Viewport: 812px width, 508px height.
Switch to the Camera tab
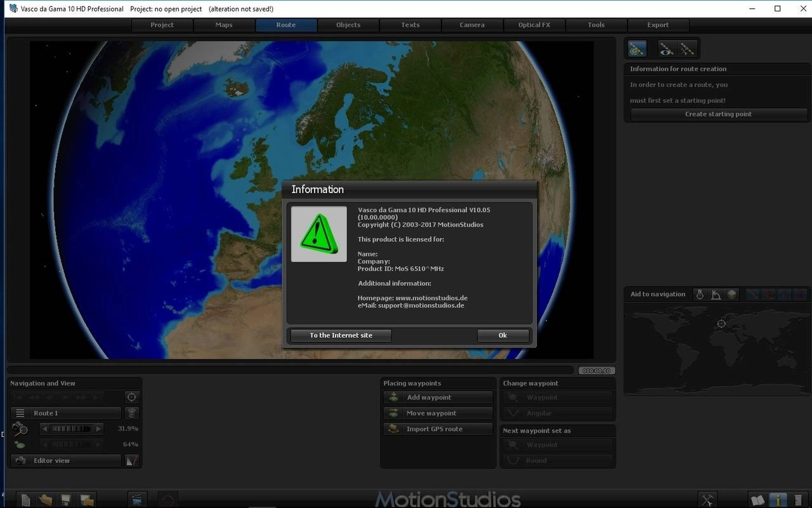click(472, 25)
